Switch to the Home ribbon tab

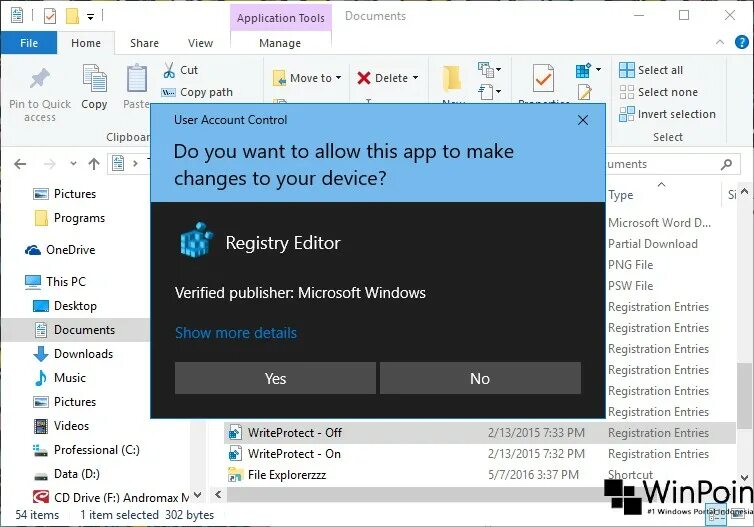(x=86, y=43)
